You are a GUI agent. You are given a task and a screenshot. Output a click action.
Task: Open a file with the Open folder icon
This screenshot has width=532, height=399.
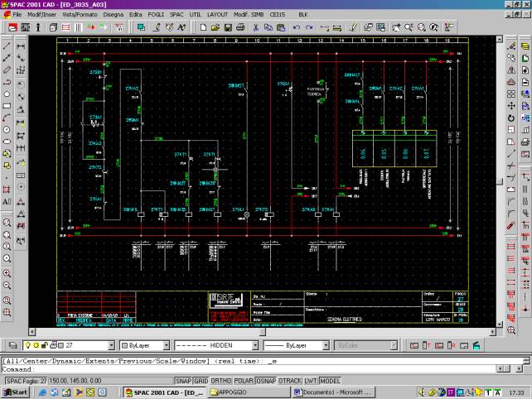point(215,27)
